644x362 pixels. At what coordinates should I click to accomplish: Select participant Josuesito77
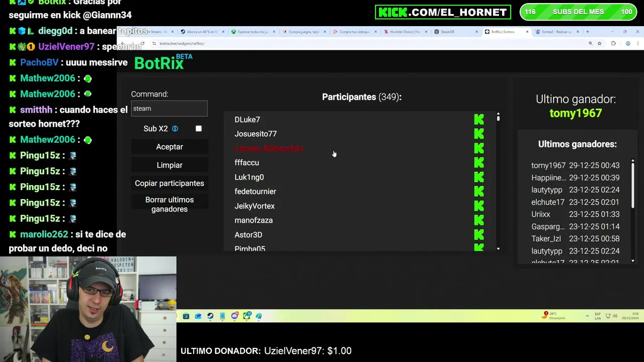click(x=256, y=134)
